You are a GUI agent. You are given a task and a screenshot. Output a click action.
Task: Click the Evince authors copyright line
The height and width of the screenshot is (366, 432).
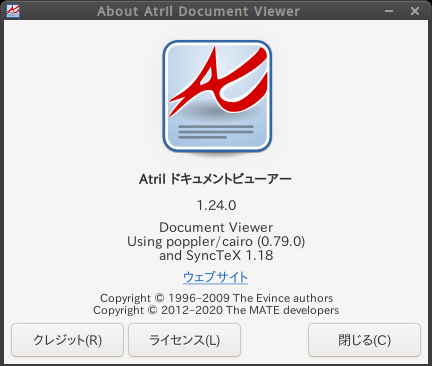tap(216, 298)
